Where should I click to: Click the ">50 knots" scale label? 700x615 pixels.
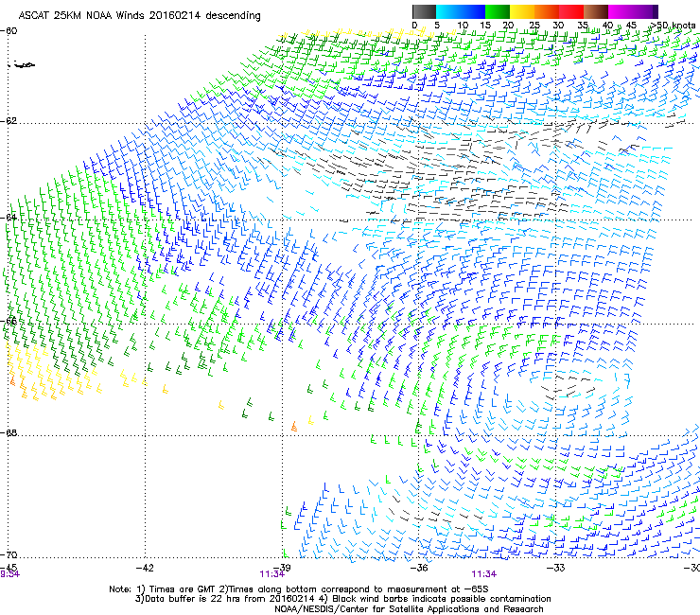point(673,26)
